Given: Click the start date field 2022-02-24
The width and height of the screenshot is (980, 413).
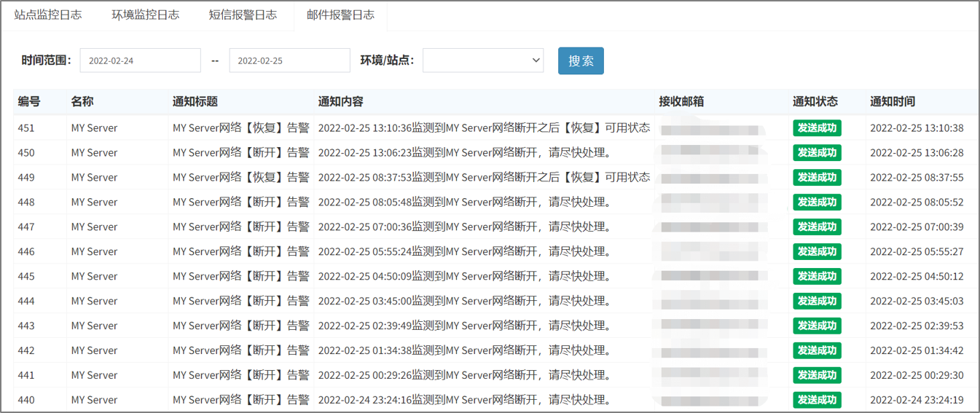Looking at the screenshot, I should point(140,60).
